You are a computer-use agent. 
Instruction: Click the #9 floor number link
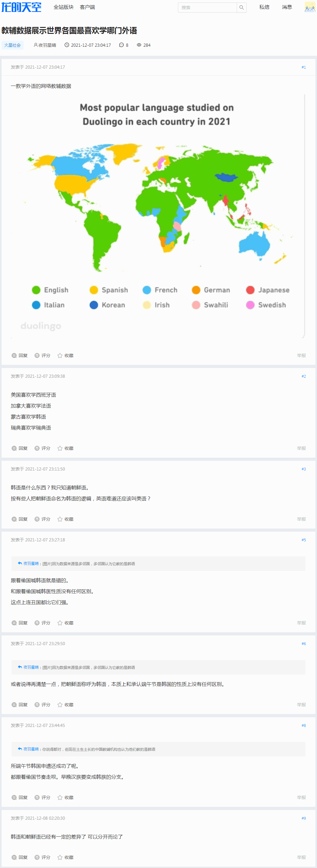[304, 818]
